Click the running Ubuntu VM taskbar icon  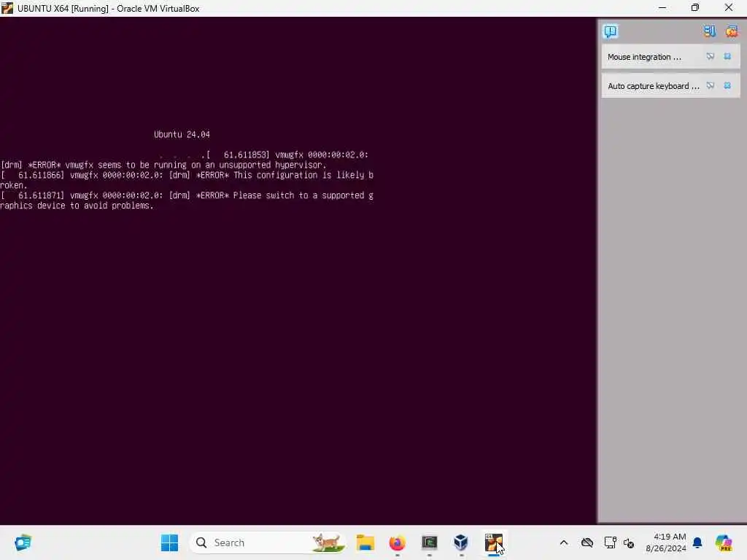(494, 542)
